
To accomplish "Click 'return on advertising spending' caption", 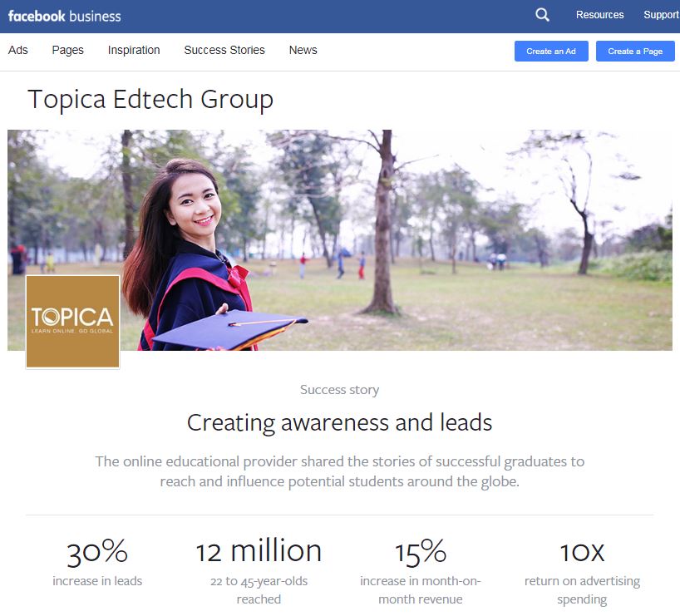I will [582, 590].
